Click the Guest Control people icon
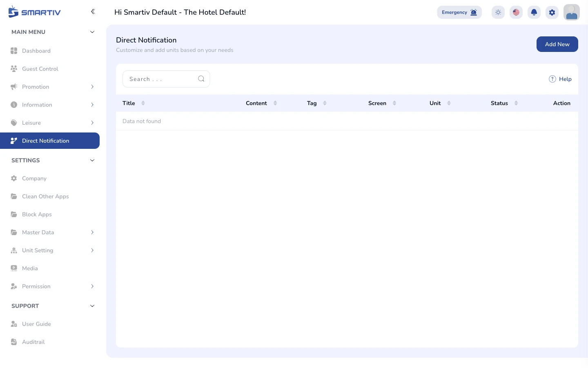The width and height of the screenshot is (588, 368). [x=14, y=69]
